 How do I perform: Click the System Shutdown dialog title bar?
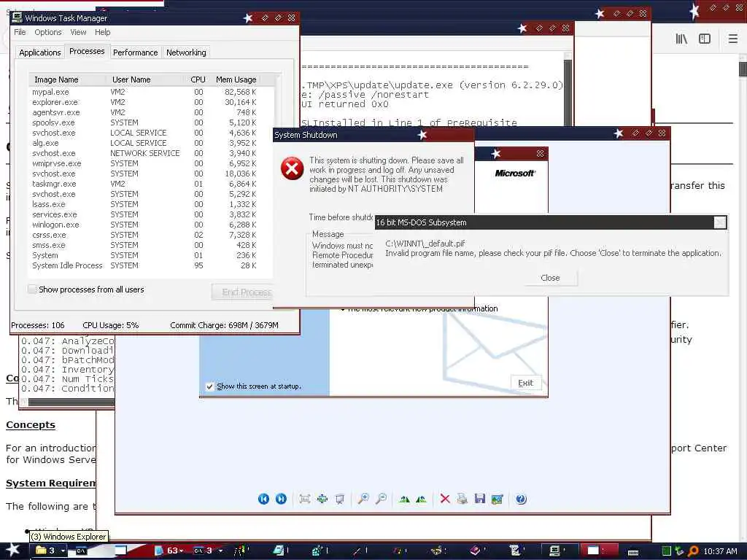pos(373,135)
